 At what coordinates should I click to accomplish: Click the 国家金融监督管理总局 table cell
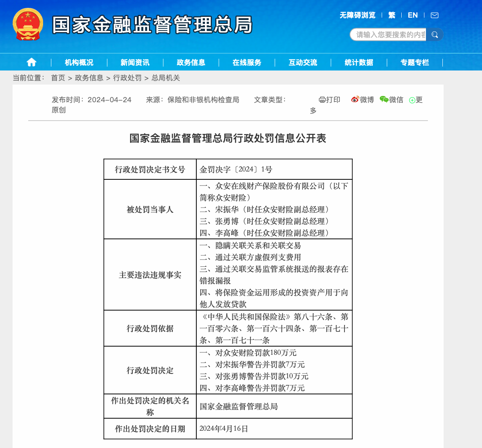[274, 406]
